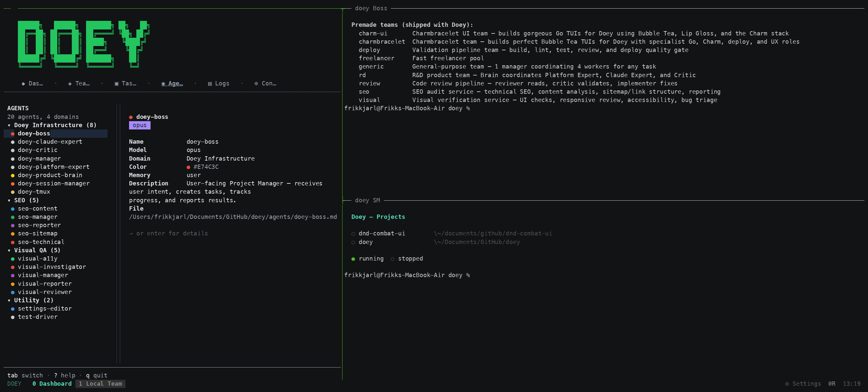Click the 'q quit' shortcut hint
868x392 pixels.
point(97,375)
